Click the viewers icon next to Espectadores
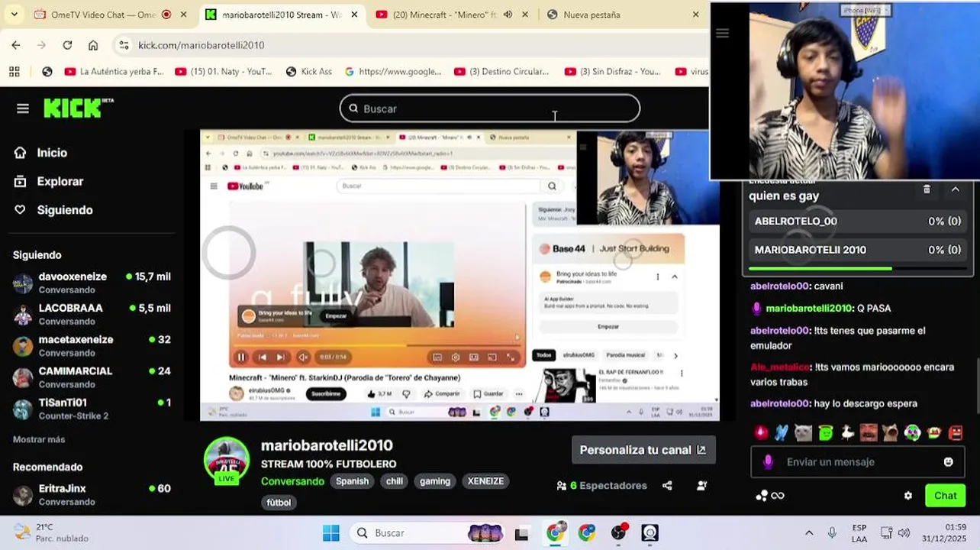The width and height of the screenshot is (980, 550). tap(562, 485)
